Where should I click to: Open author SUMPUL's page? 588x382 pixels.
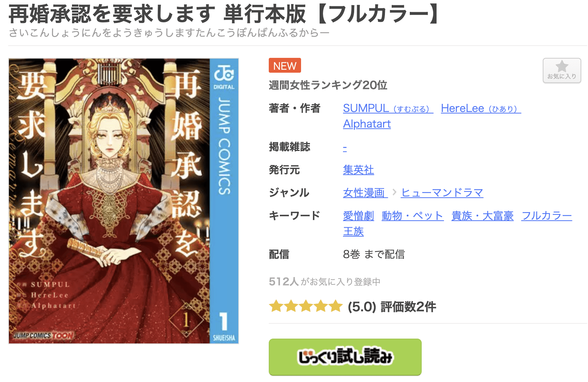pyautogui.click(x=388, y=108)
